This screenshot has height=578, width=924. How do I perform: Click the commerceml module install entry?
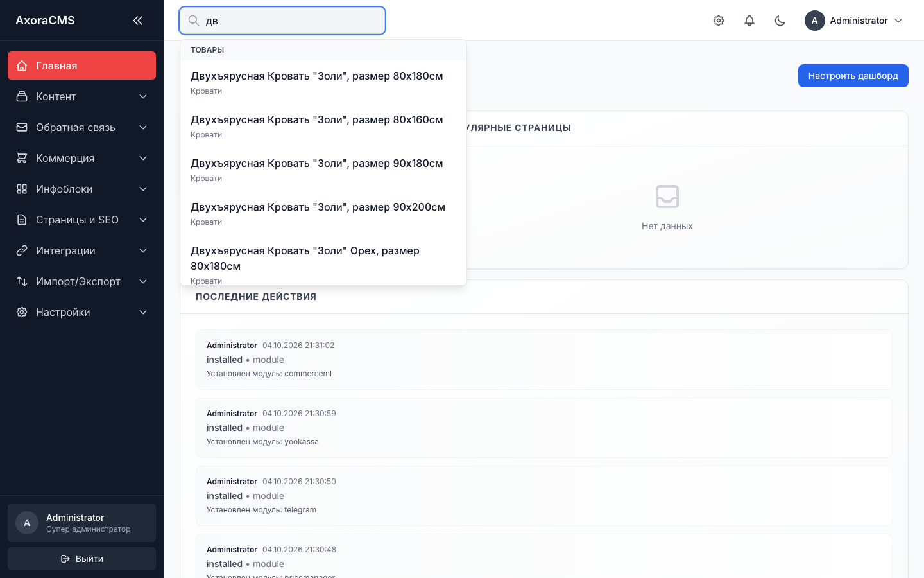[544, 360]
